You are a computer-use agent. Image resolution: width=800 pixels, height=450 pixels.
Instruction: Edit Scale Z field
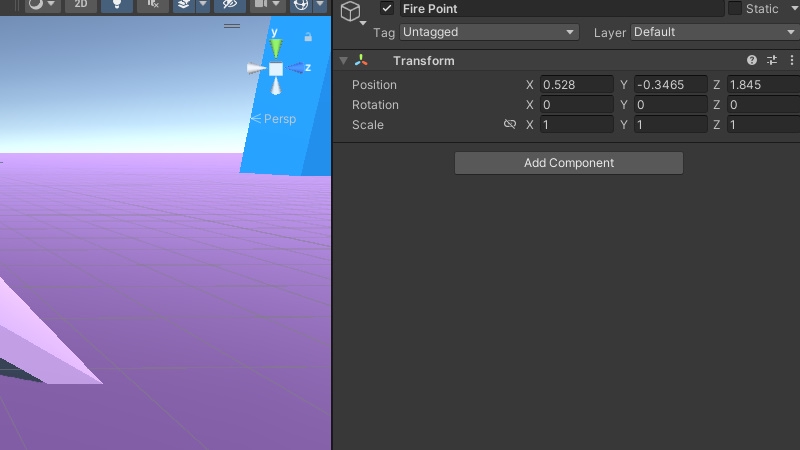(x=763, y=124)
